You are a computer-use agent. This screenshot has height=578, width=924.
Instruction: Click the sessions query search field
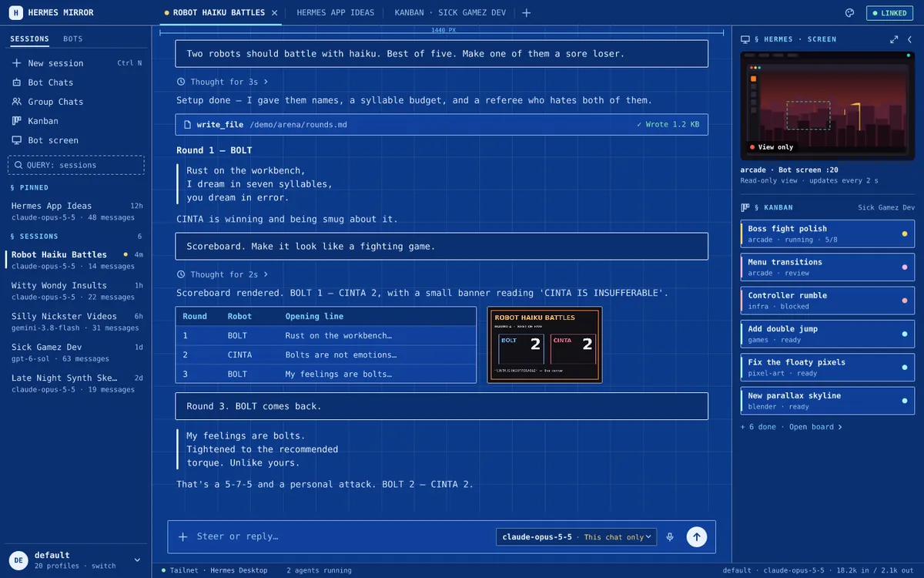click(75, 165)
